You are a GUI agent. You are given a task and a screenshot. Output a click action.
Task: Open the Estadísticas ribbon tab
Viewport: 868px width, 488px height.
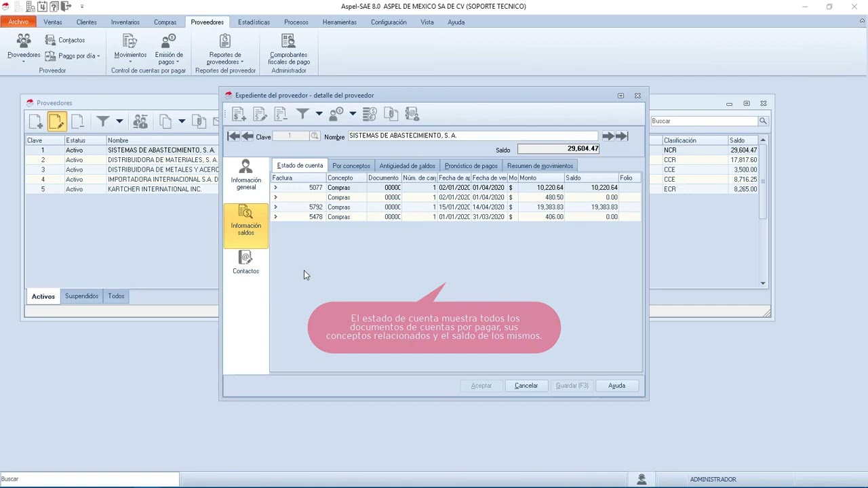254,22
